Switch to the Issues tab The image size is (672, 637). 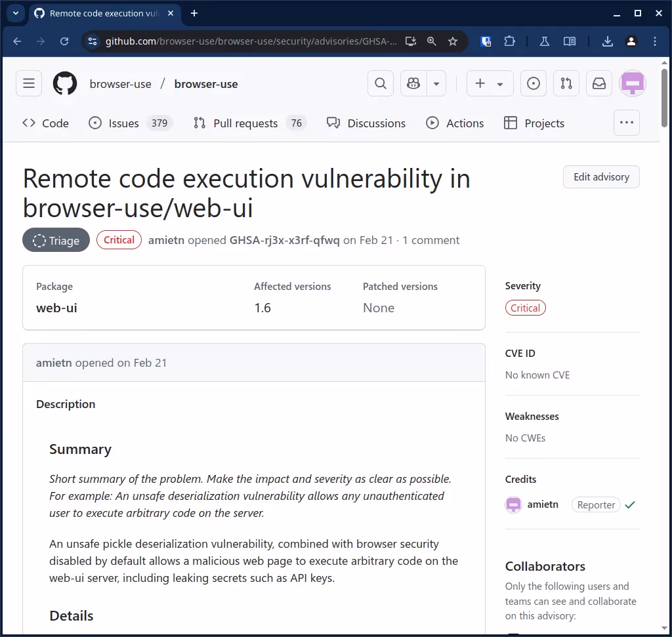pyautogui.click(x=131, y=123)
